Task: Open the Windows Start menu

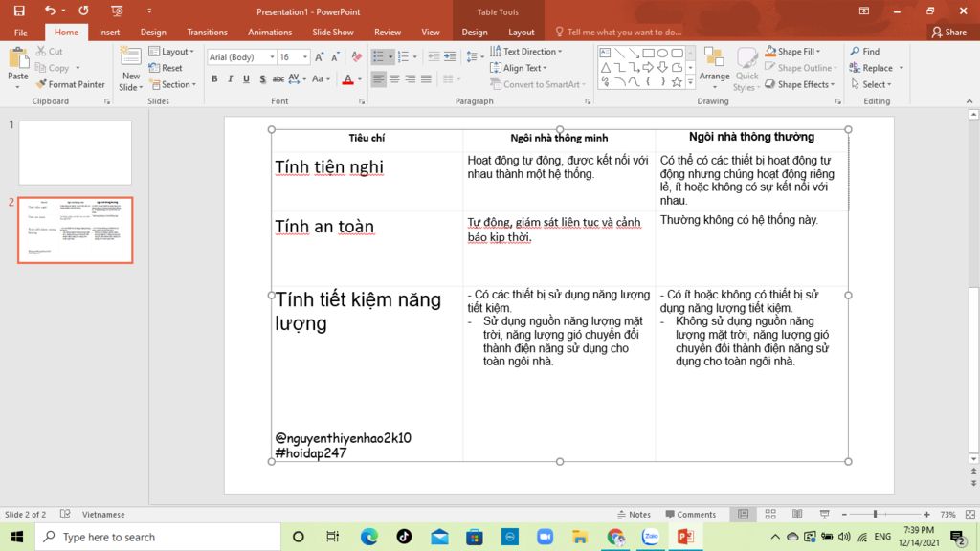Action: [x=17, y=537]
